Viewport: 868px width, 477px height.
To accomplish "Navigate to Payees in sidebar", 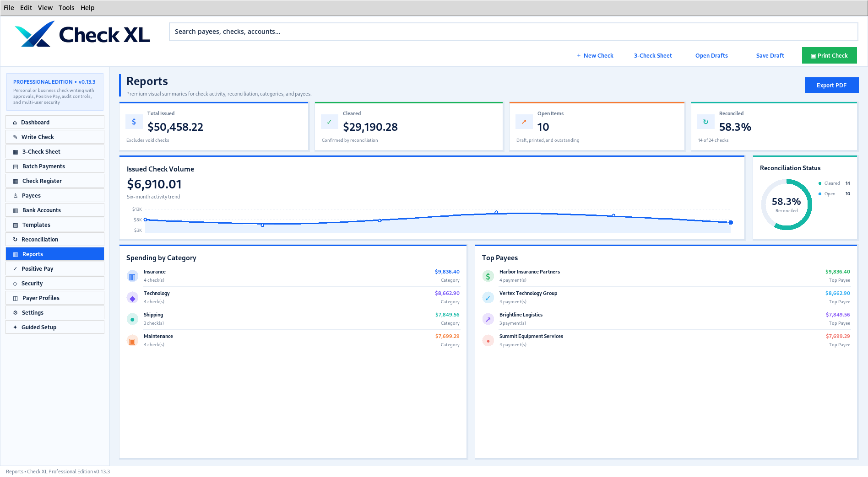I will tap(55, 195).
